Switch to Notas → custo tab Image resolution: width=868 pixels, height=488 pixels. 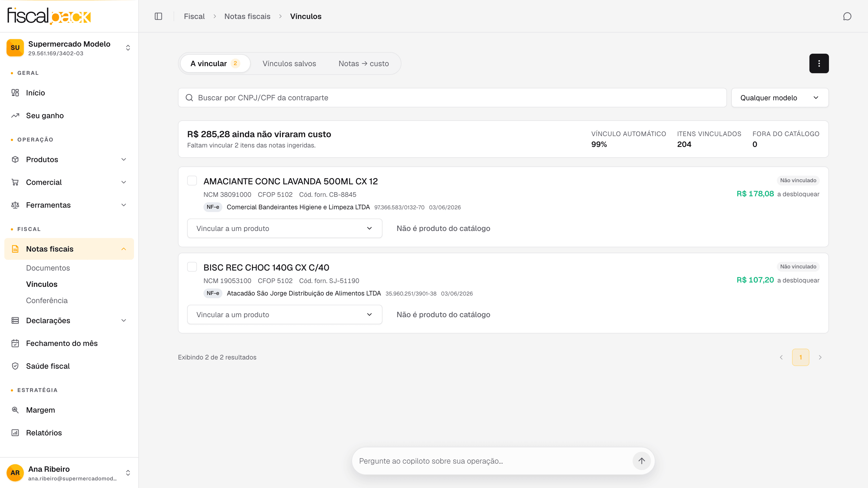coord(363,63)
